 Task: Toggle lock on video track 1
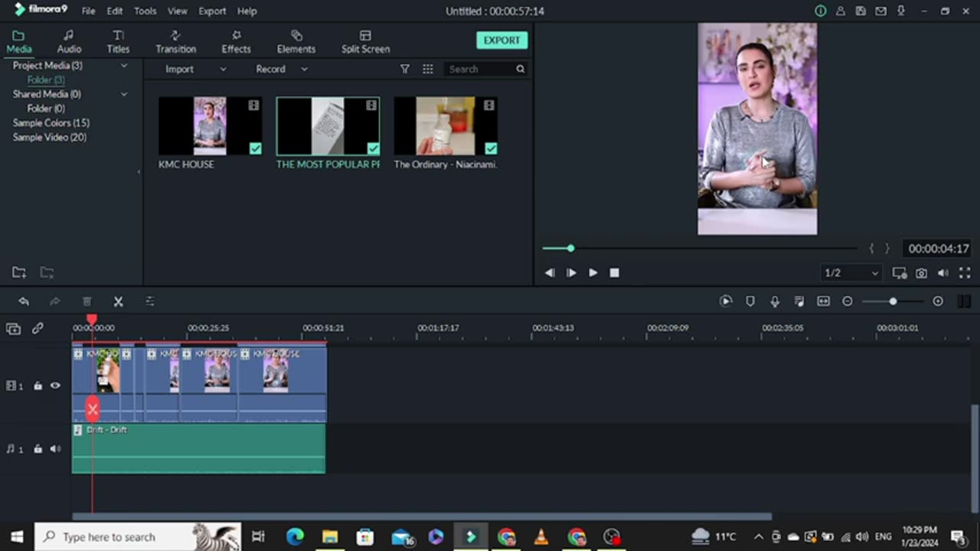tap(38, 386)
